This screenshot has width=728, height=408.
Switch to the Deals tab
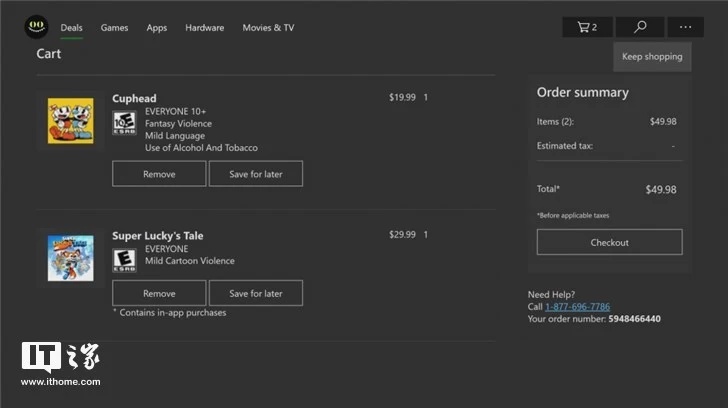click(71, 28)
